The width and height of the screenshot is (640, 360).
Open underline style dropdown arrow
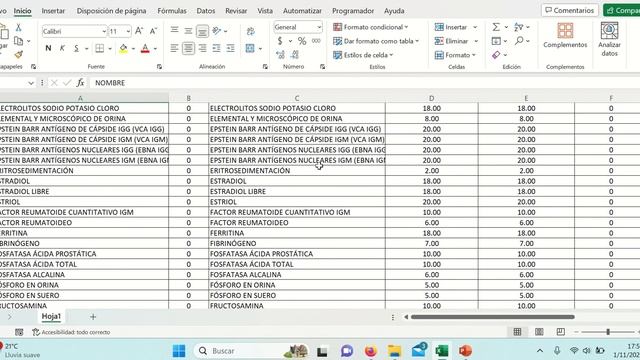87,49
